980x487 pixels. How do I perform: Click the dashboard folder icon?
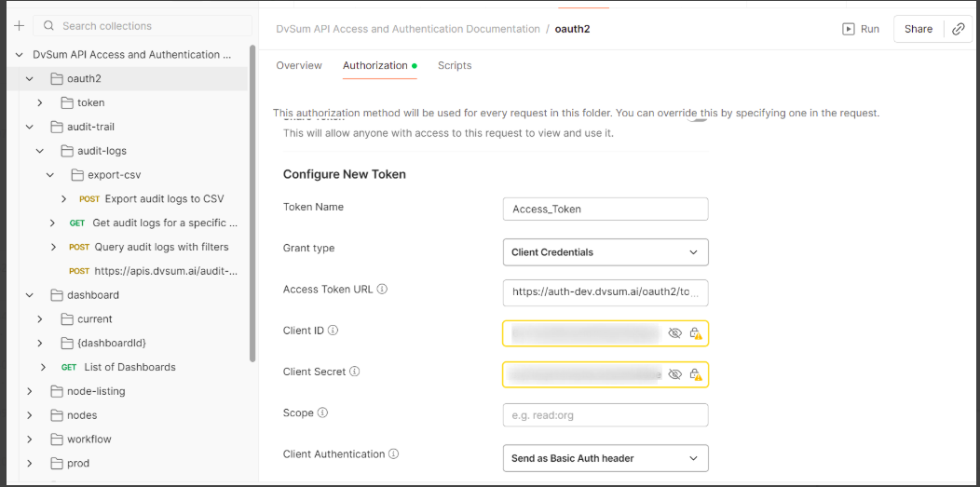pyautogui.click(x=58, y=294)
